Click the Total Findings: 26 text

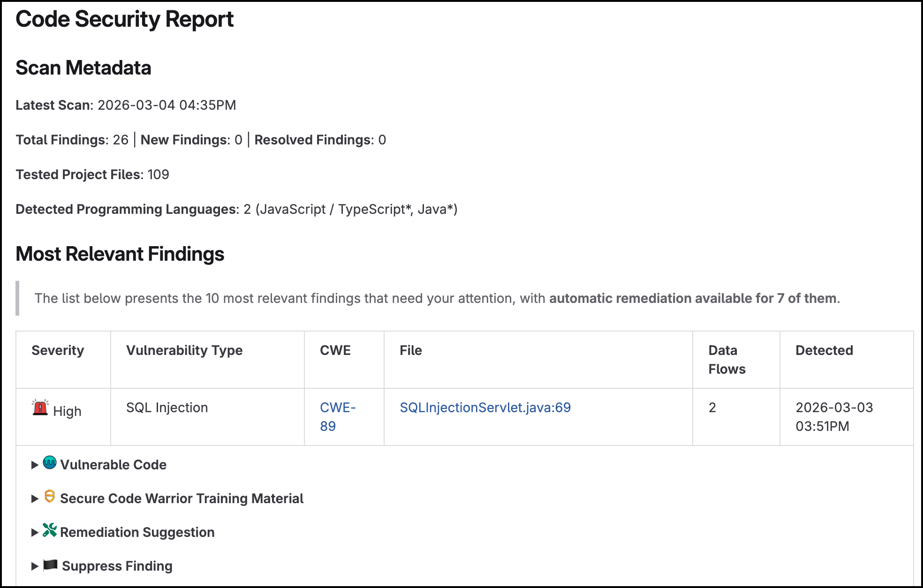pyautogui.click(x=72, y=140)
